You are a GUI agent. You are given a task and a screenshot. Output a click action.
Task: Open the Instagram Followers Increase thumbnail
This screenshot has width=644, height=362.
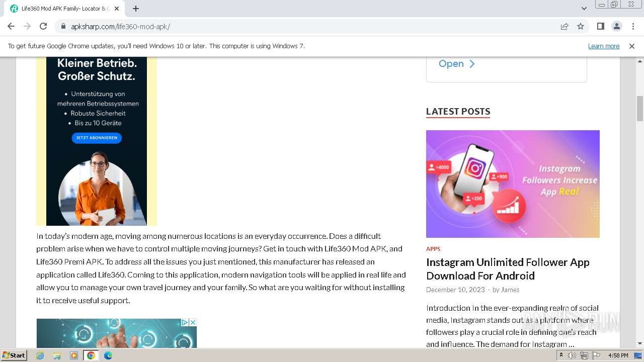point(513,184)
